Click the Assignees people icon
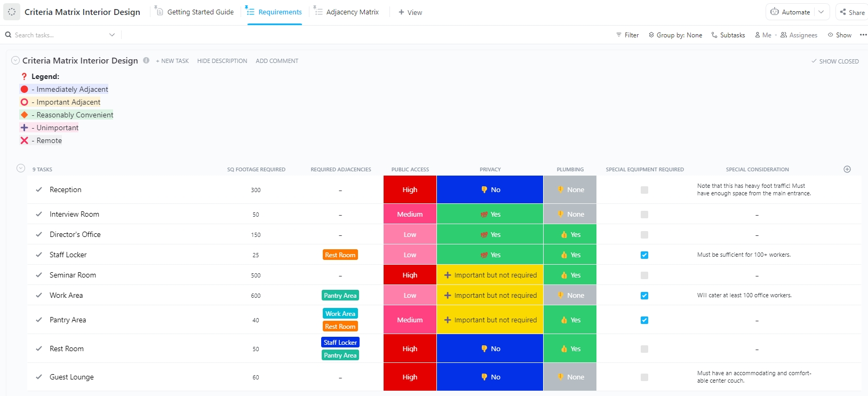 [784, 35]
